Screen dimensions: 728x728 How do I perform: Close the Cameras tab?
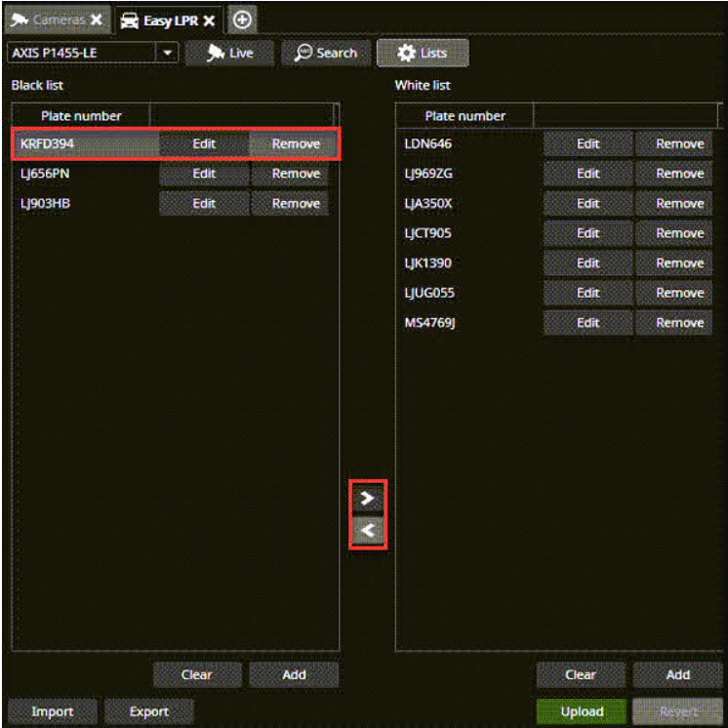tap(96, 20)
